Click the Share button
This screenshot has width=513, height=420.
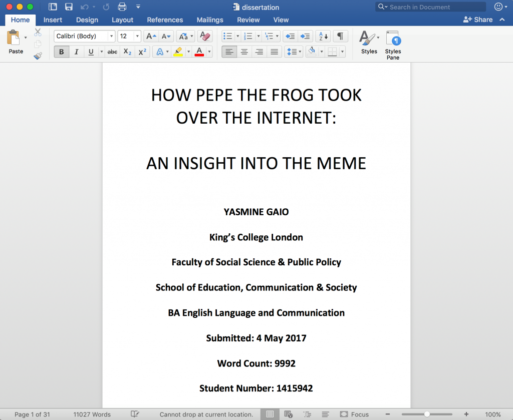pos(478,20)
